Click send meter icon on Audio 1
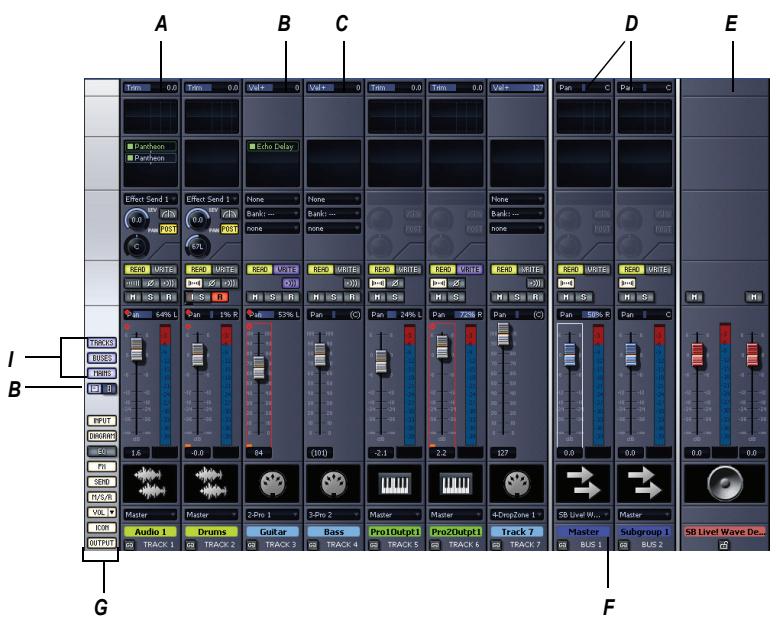776x623 pixels. point(169,214)
